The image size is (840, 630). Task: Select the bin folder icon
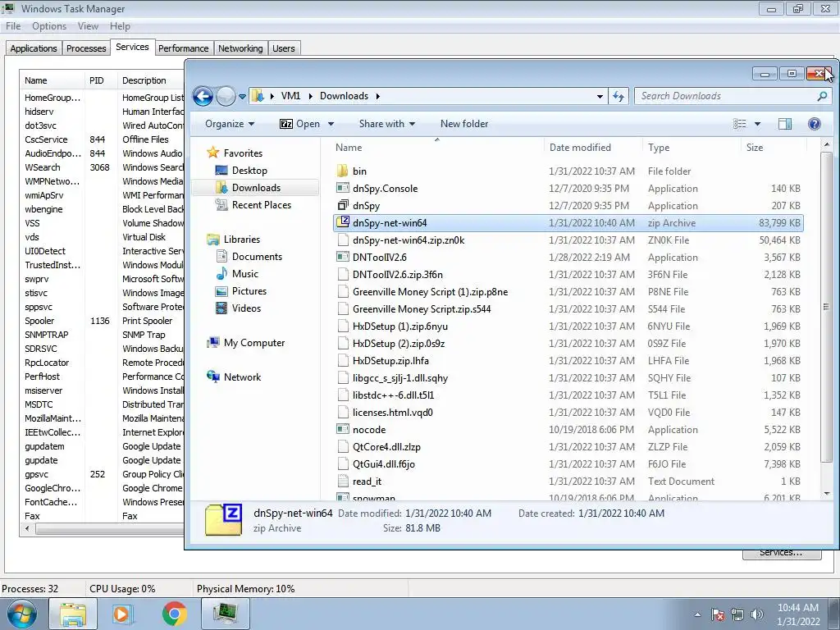[x=343, y=171]
